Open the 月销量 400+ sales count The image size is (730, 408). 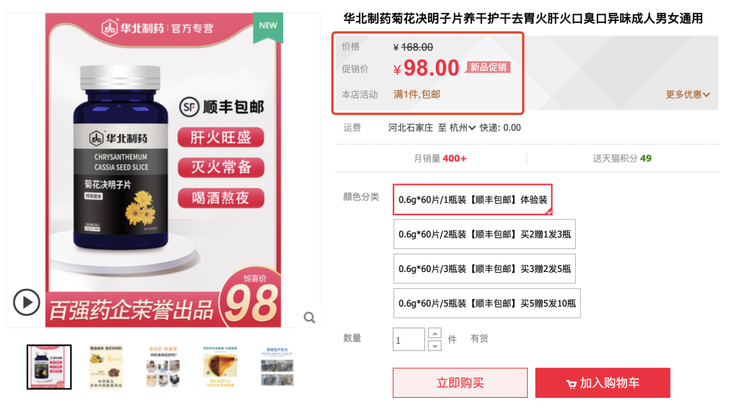pyautogui.click(x=440, y=158)
